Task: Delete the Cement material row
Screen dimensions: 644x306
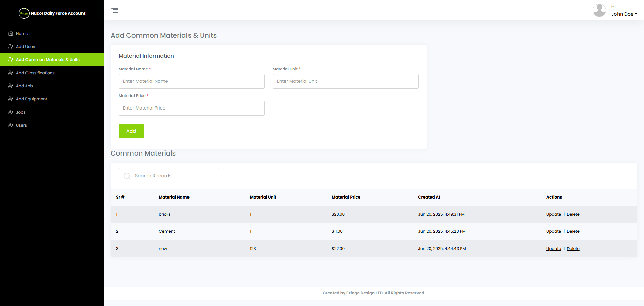Action: [x=573, y=231]
